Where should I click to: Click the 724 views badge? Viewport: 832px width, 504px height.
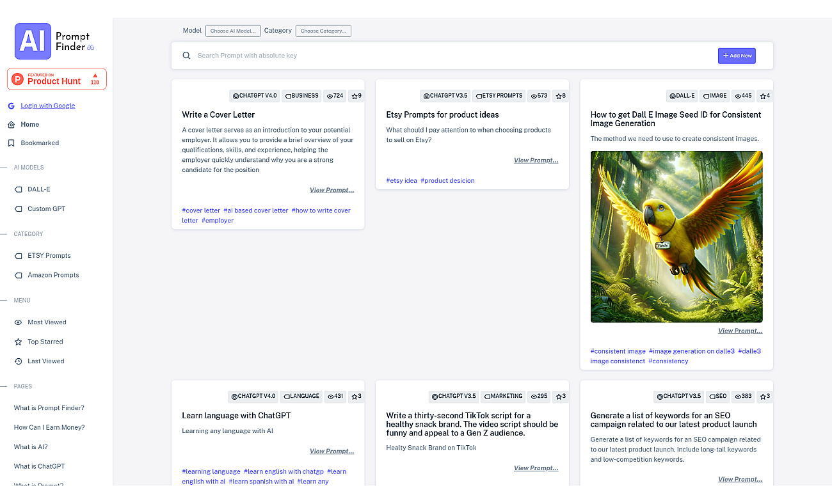tap(335, 96)
